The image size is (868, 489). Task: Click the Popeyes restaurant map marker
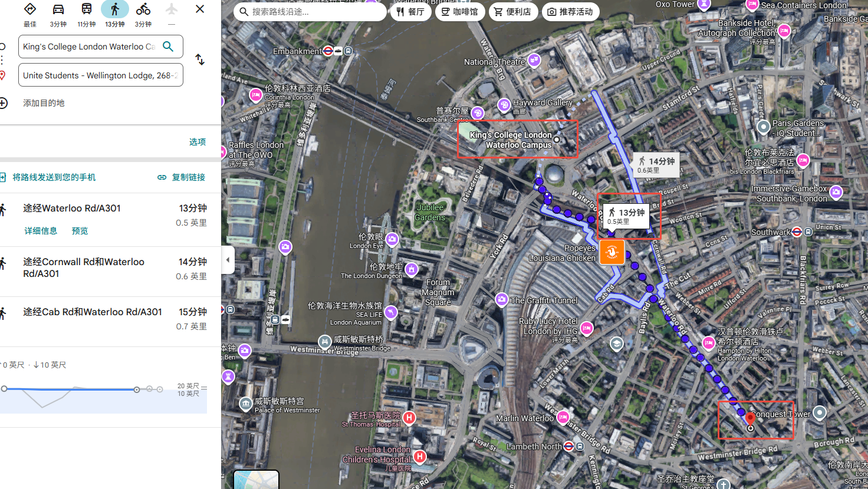pyautogui.click(x=611, y=252)
